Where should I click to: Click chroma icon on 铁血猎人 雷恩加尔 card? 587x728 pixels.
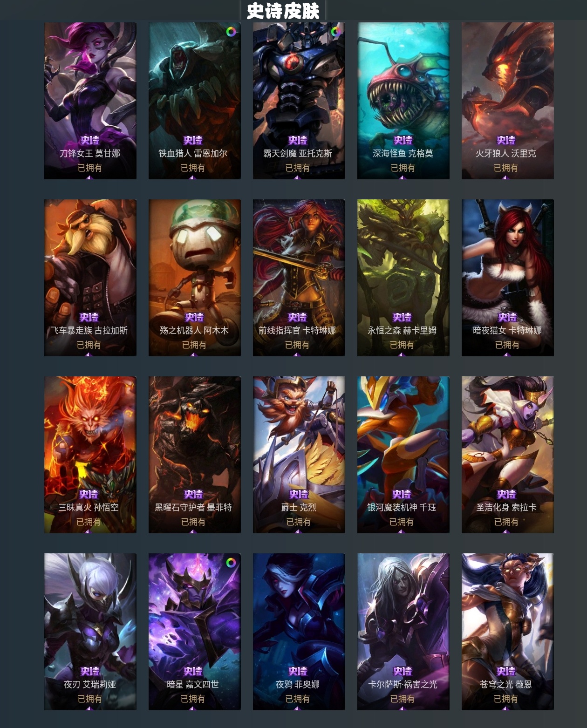pyautogui.click(x=231, y=32)
